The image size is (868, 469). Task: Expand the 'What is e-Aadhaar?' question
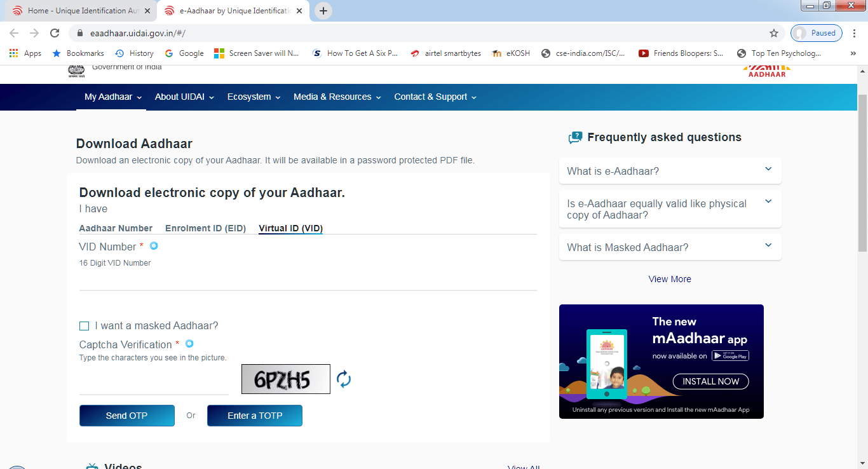pyautogui.click(x=670, y=171)
